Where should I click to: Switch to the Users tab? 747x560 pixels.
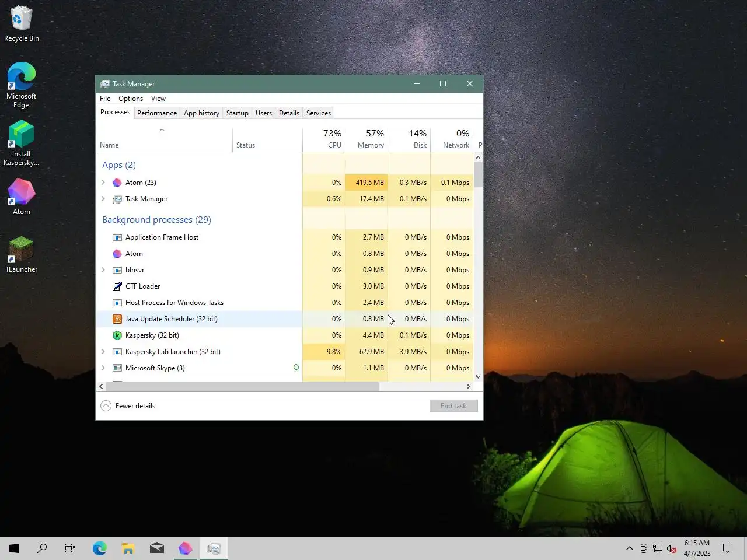click(264, 113)
